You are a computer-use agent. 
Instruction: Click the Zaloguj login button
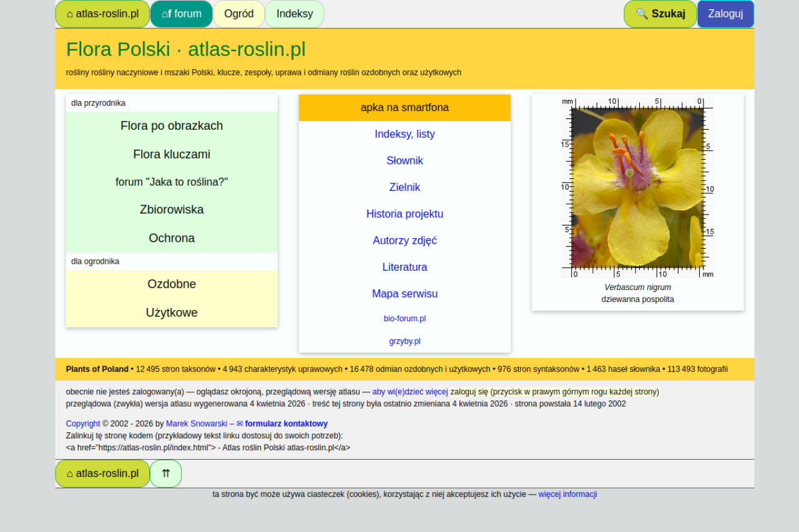tap(725, 14)
